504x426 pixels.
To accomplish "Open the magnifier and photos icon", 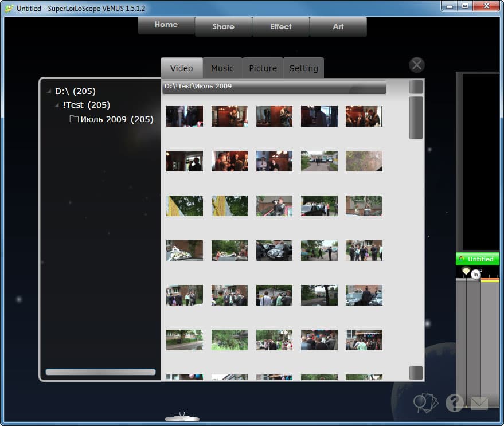I will coord(425,403).
